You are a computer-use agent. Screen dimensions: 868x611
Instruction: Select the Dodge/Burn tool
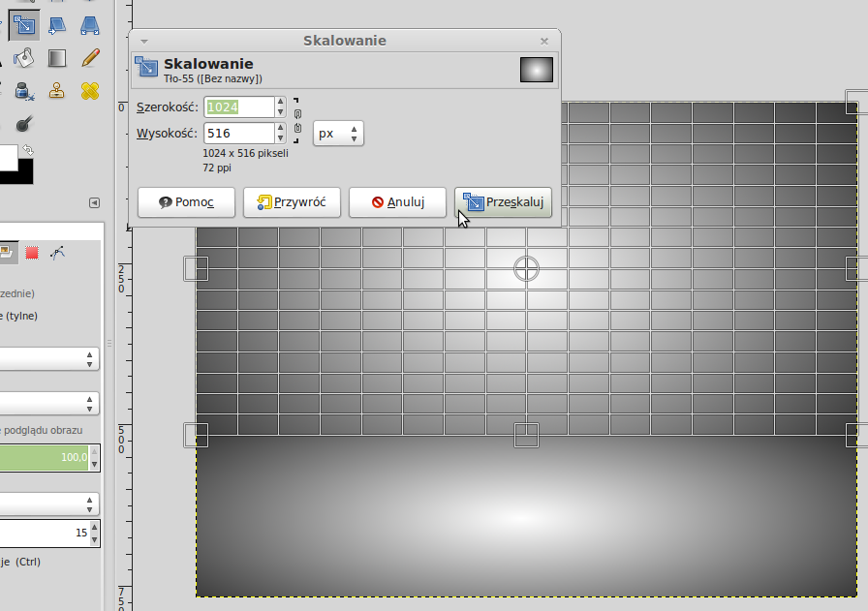pyautogui.click(x=24, y=124)
